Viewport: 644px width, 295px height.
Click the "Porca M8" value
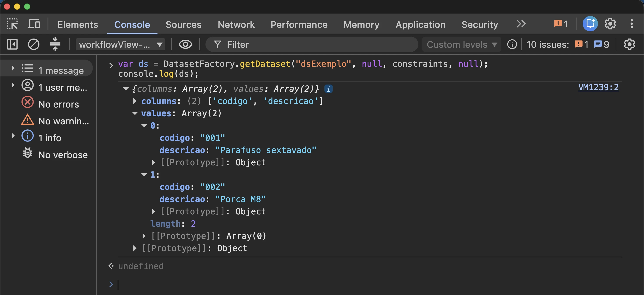click(240, 199)
